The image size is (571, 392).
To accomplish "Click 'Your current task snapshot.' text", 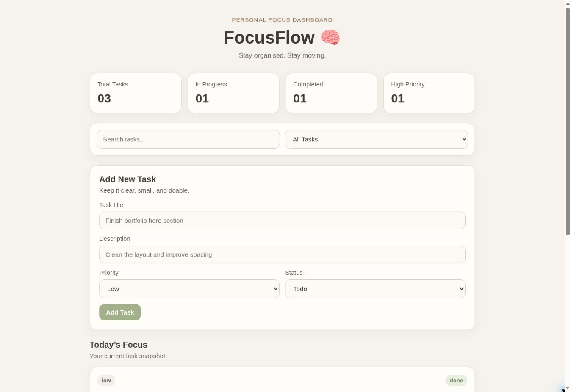I will [x=128, y=356].
